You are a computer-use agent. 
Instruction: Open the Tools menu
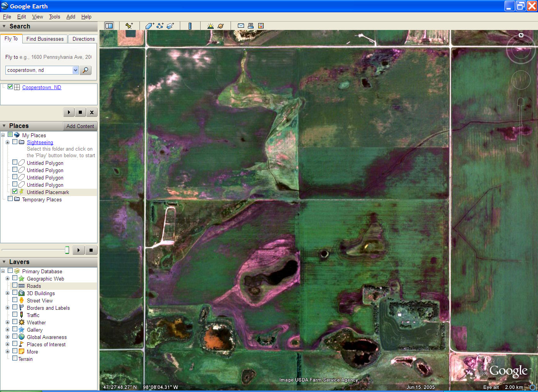point(55,17)
